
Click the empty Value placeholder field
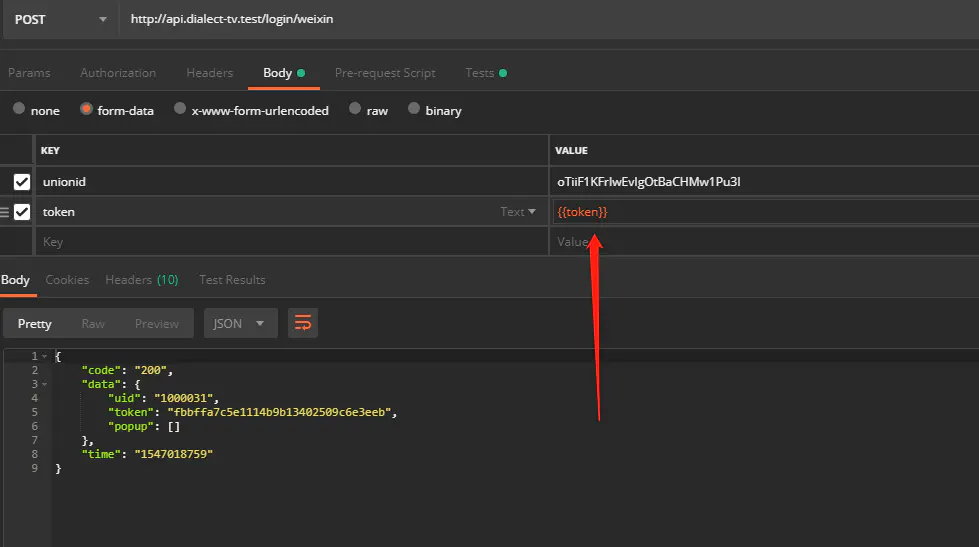[764, 242]
